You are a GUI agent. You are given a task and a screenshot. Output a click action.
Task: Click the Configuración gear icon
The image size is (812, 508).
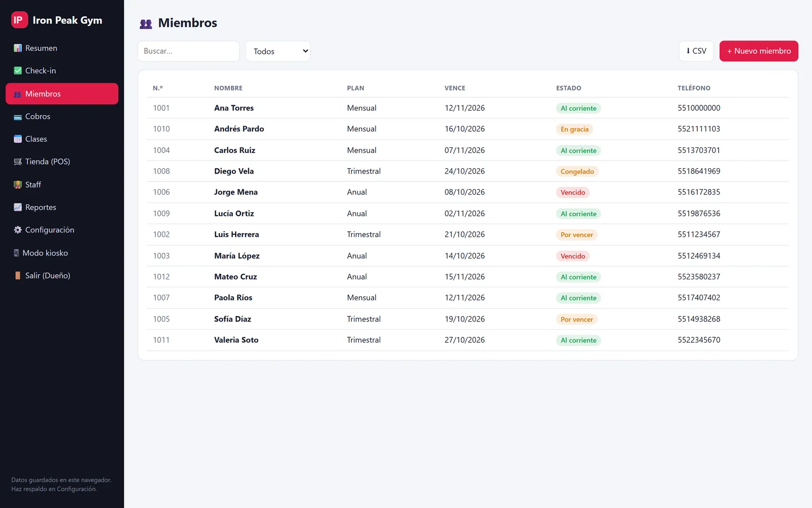[18, 230]
